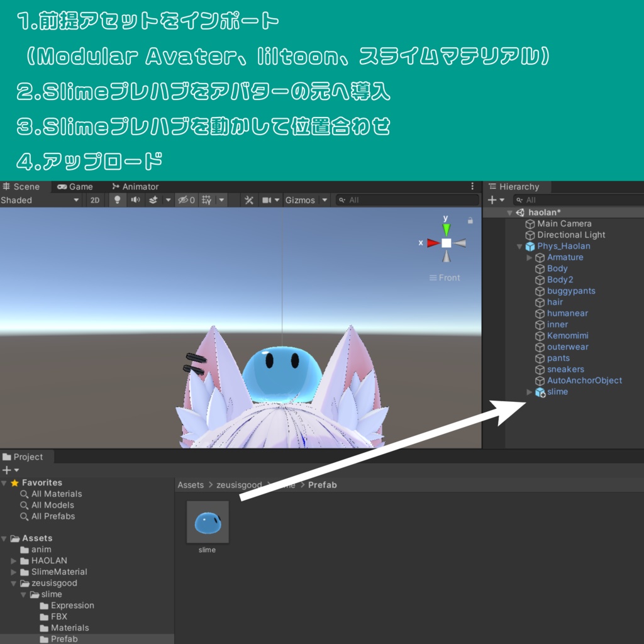
Task: Switch to the Animator tab
Action: 135,186
